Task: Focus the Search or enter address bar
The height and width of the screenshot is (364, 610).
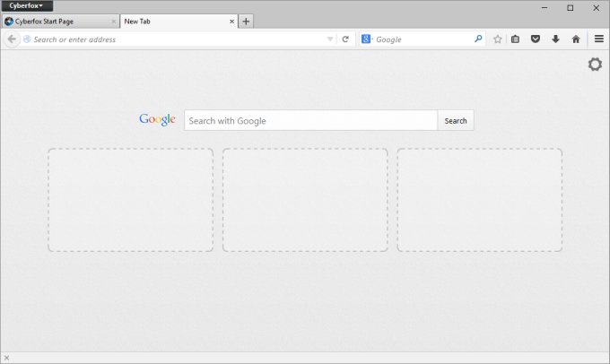Action: 179,39
